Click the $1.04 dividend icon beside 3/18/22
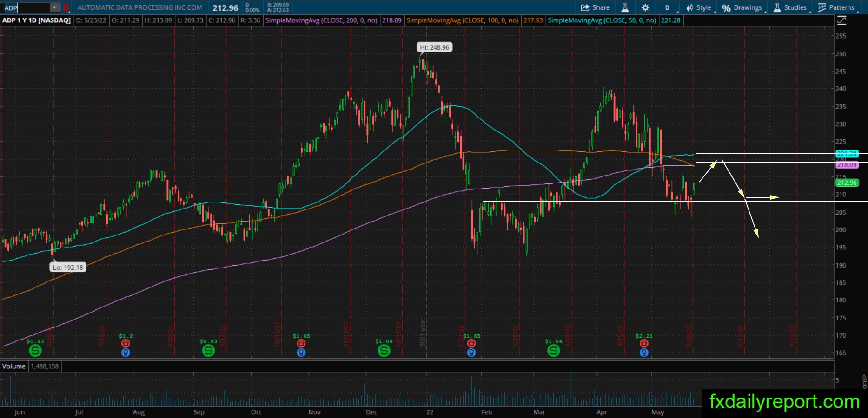The width and height of the screenshot is (868, 418). (553, 351)
